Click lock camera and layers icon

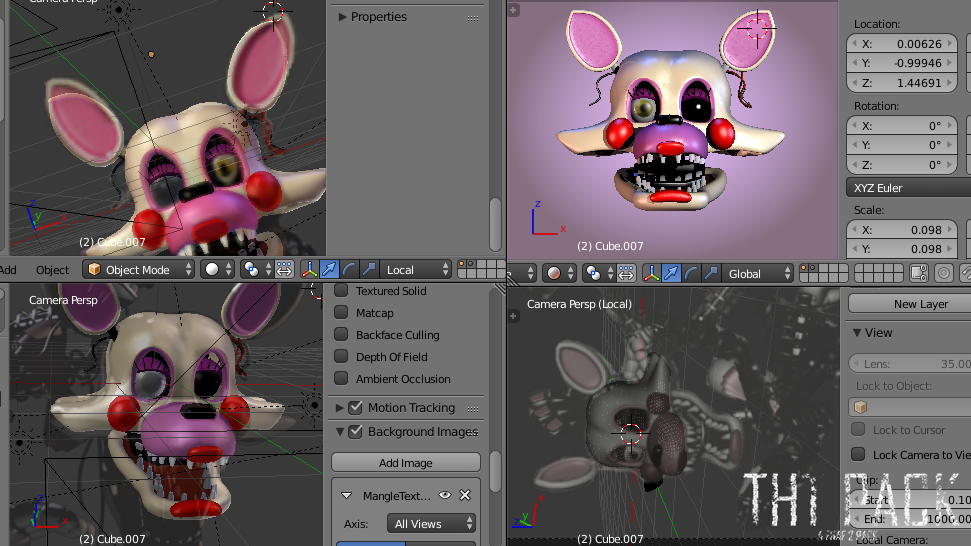point(919,273)
